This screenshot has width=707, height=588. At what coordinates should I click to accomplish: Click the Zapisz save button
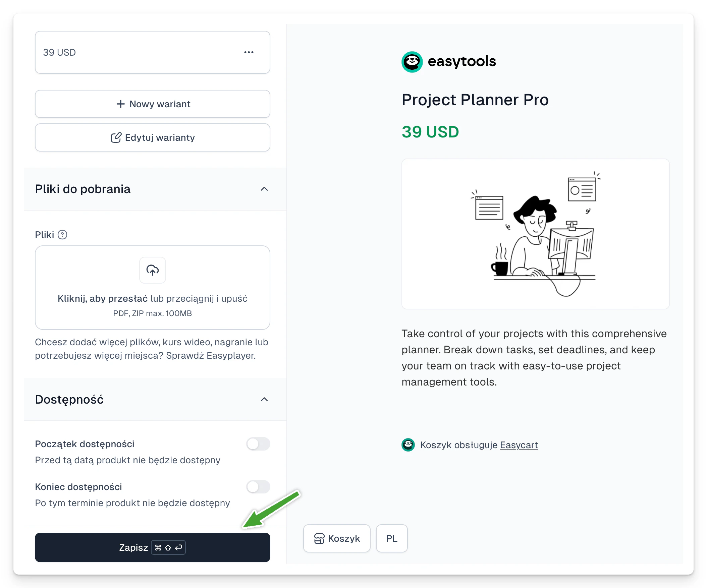153,548
